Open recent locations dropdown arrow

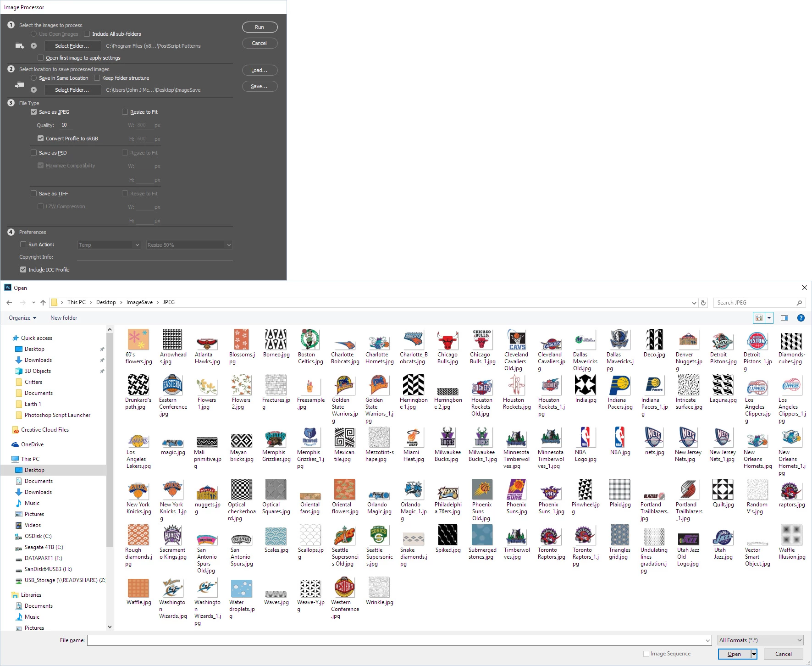point(33,303)
